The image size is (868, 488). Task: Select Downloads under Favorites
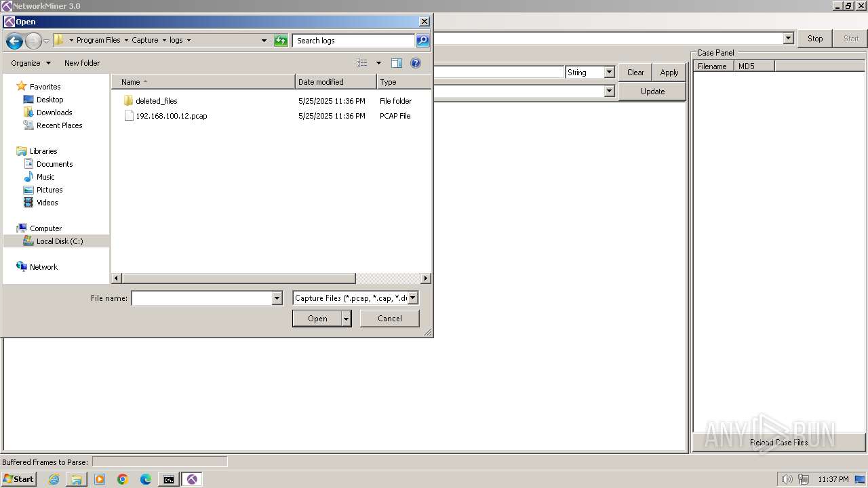pos(54,113)
